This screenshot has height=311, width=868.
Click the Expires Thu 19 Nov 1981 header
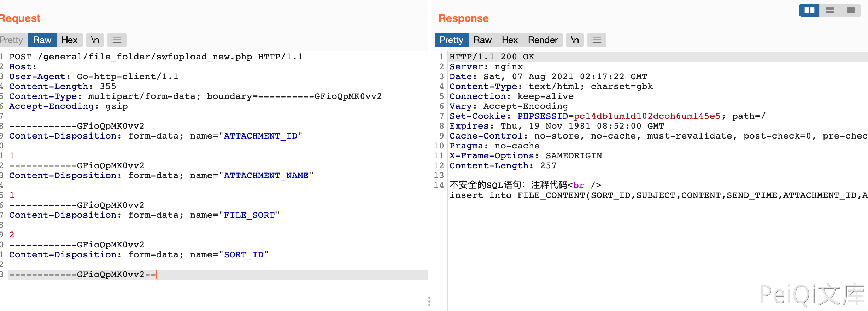tap(557, 126)
